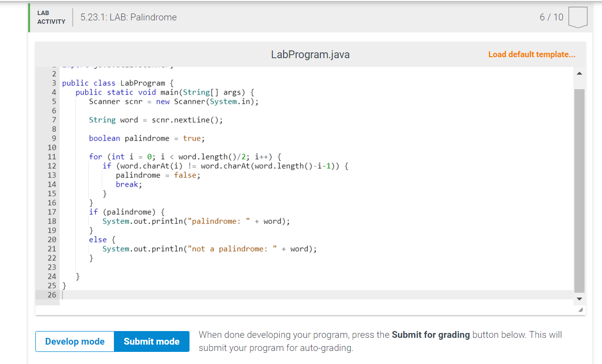Click the resize grip at the editor's bottom-right corner
Screen dimensions: 602x364
(x=581, y=309)
